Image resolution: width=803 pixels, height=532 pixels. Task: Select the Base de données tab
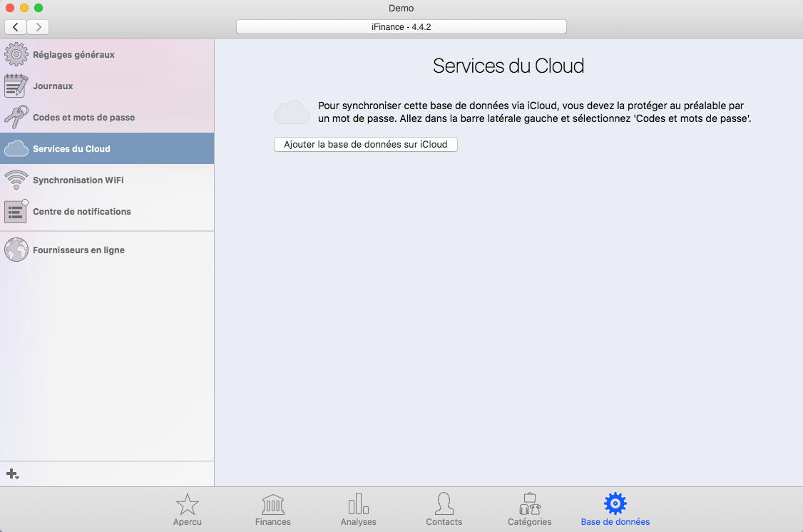tap(615, 510)
